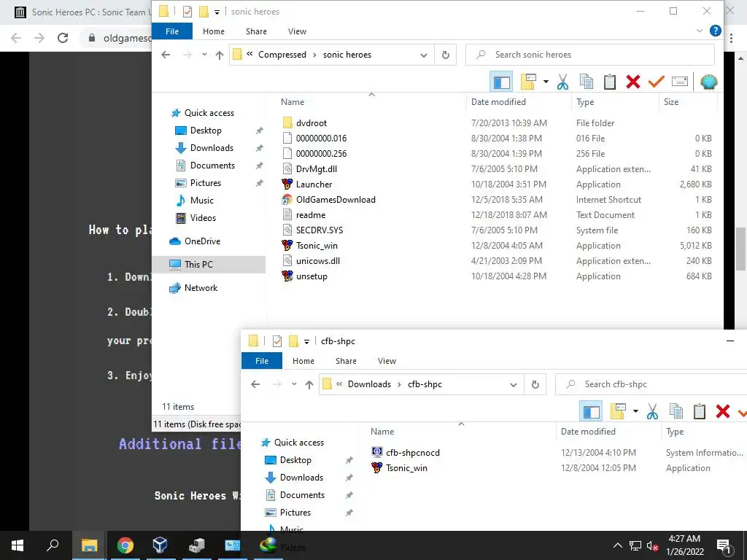The width and height of the screenshot is (747, 560).
Task: Open Windows Start menu
Action: click(18, 545)
